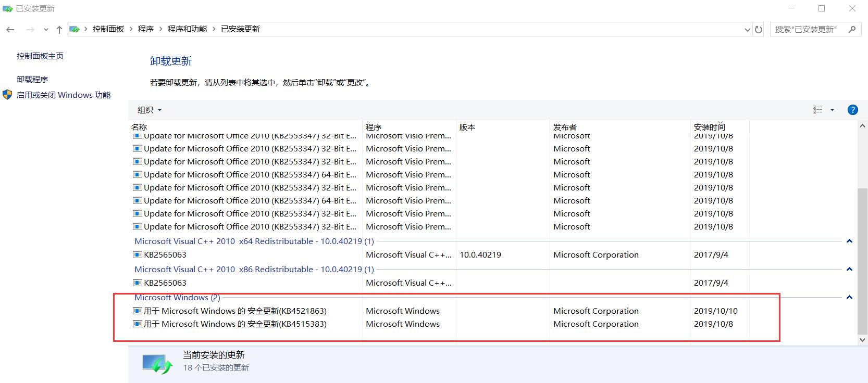This screenshot has height=383, width=868.
Task: Click icon of KB4521863 update
Action: (138, 311)
